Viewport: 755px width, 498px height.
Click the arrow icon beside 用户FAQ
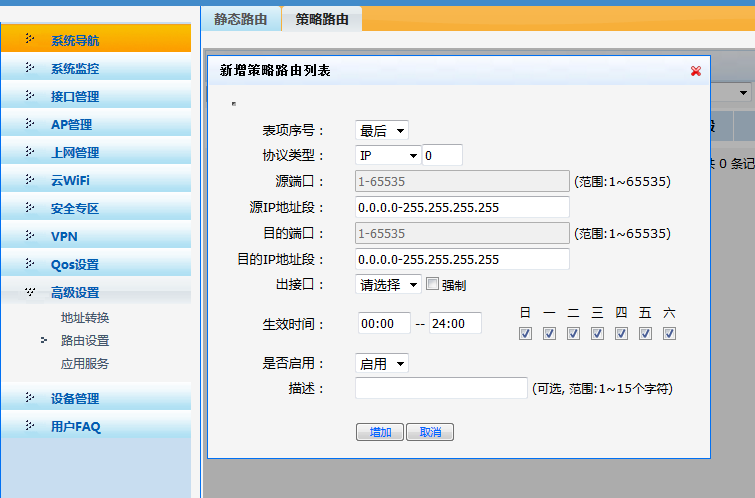[29, 424]
